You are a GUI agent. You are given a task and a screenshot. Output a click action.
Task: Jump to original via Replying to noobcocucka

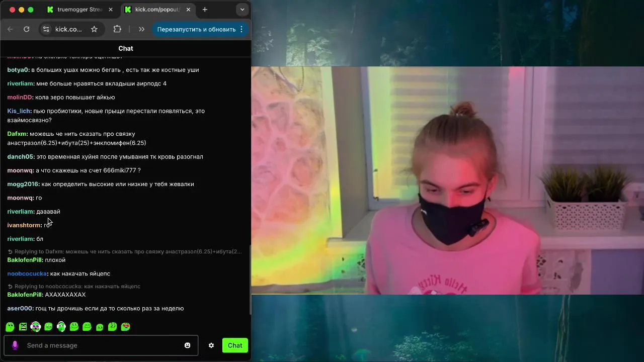click(x=77, y=286)
